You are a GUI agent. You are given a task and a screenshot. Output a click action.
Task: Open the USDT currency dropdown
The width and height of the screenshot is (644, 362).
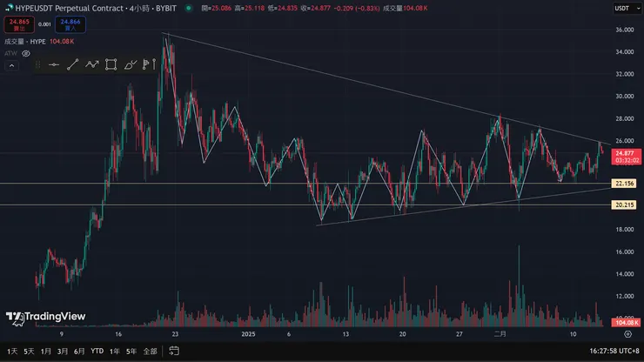[x=627, y=8]
